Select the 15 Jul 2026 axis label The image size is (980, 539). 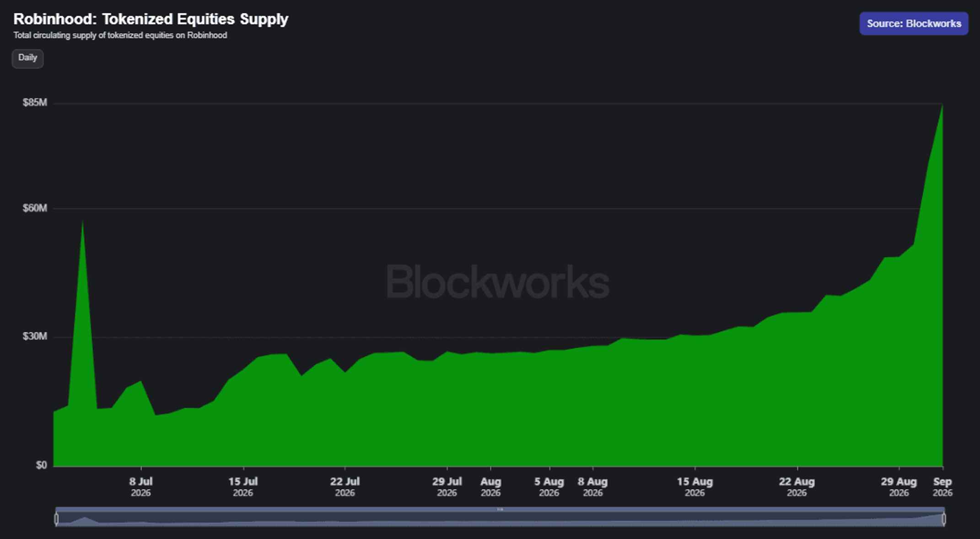[x=243, y=486]
